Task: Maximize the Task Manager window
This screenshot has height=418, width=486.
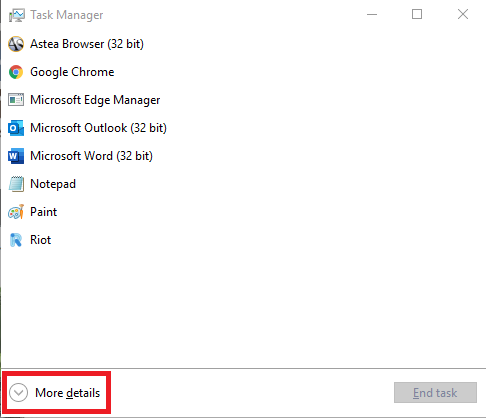Action: pyautogui.click(x=417, y=14)
